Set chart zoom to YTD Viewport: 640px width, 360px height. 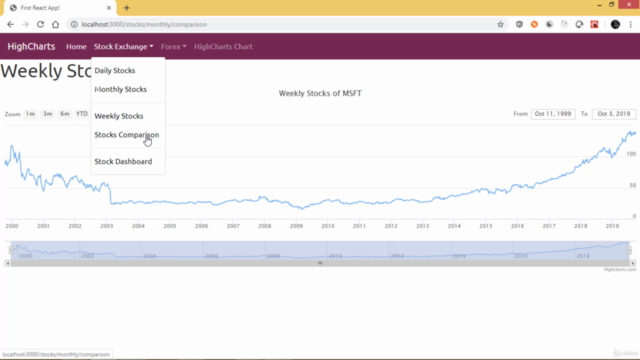[82, 114]
